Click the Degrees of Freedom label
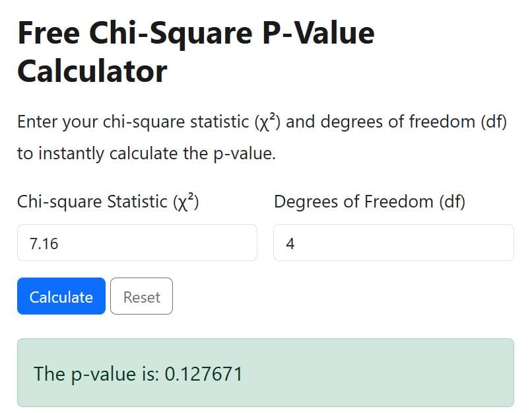The height and width of the screenshot is (413, 532). click(370, 202)
